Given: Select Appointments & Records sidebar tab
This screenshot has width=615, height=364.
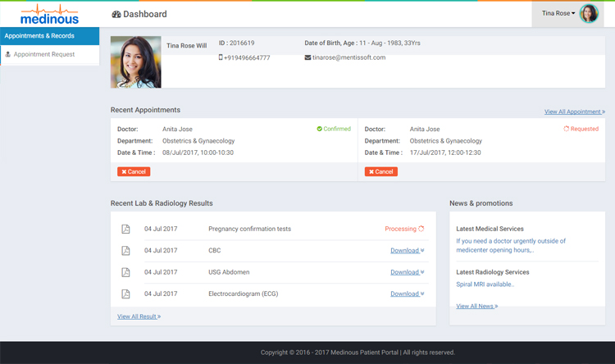Looking at the screenshot, I should point(49,36).
